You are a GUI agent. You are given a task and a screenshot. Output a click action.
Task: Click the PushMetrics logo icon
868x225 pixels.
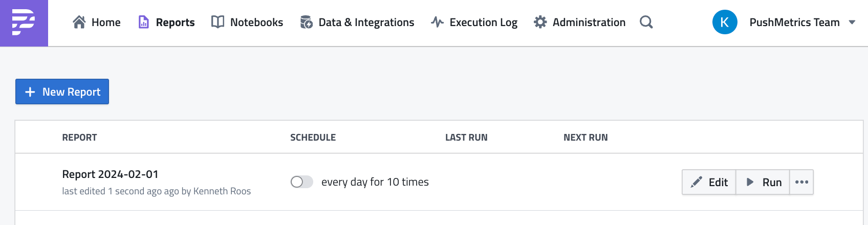(24, 22)
